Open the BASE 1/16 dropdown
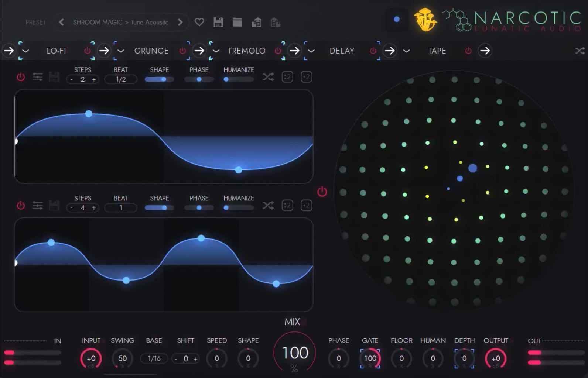Viewport: 588px width, 378px height. point(154,358)
